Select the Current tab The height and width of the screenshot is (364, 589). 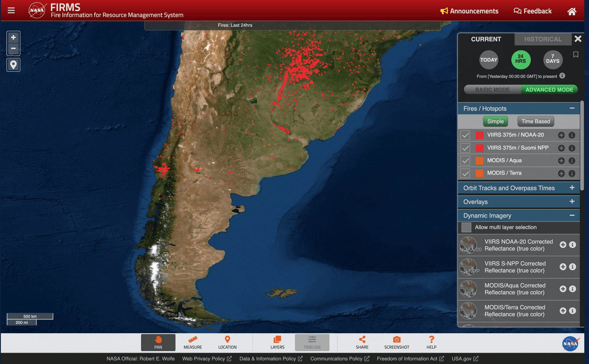point(486,39)
